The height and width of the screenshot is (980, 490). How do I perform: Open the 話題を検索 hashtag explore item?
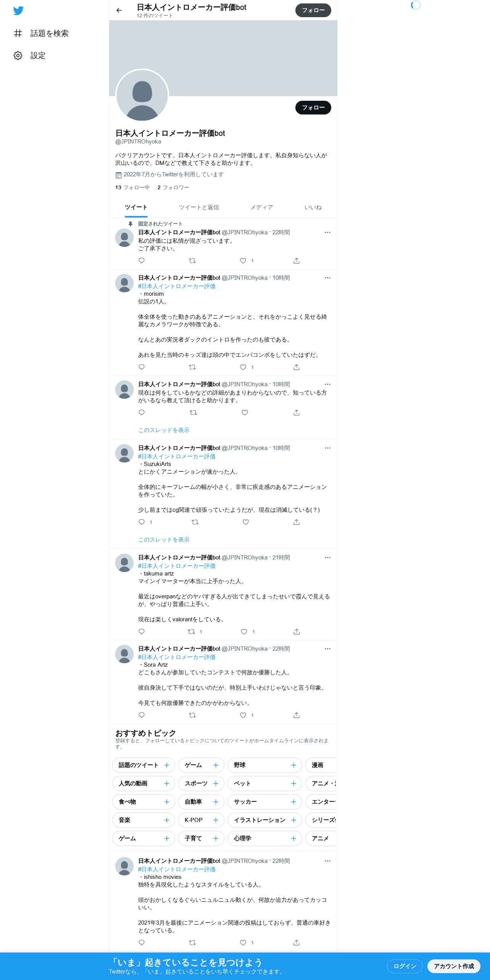click(x=41, y=34)
